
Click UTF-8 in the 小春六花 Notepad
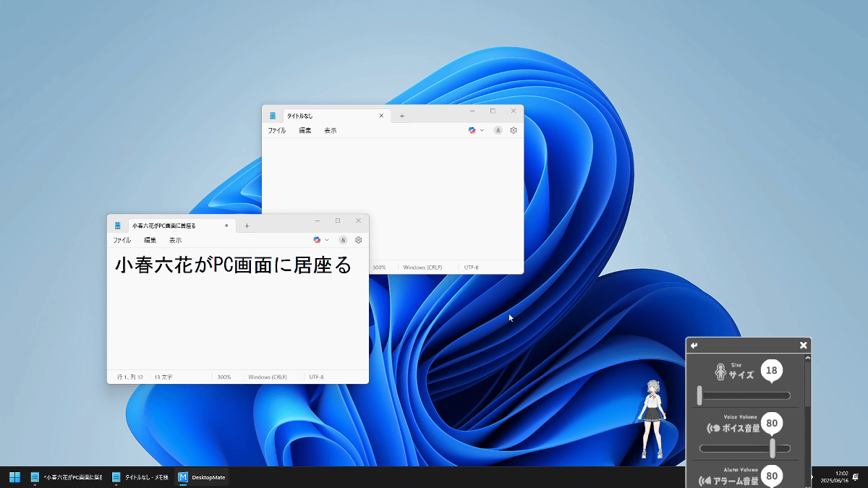click(x=317, y=377)
